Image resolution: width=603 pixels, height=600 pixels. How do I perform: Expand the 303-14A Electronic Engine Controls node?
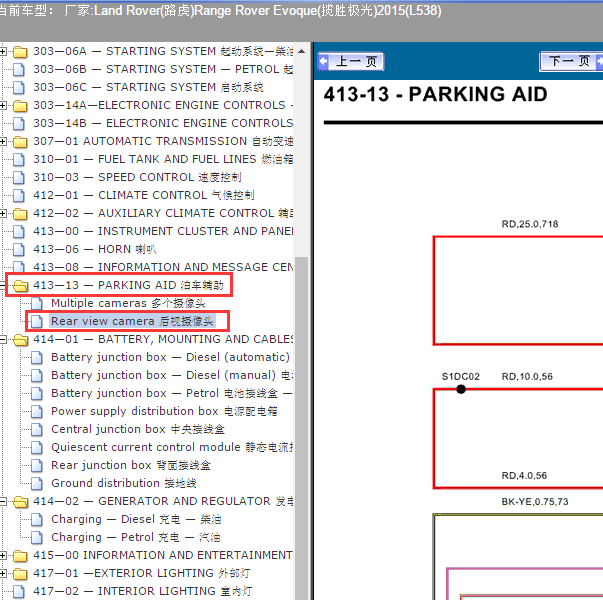click(4, 105)
